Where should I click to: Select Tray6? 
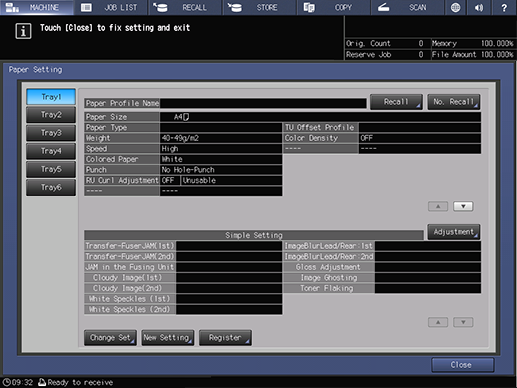[51, 187]
